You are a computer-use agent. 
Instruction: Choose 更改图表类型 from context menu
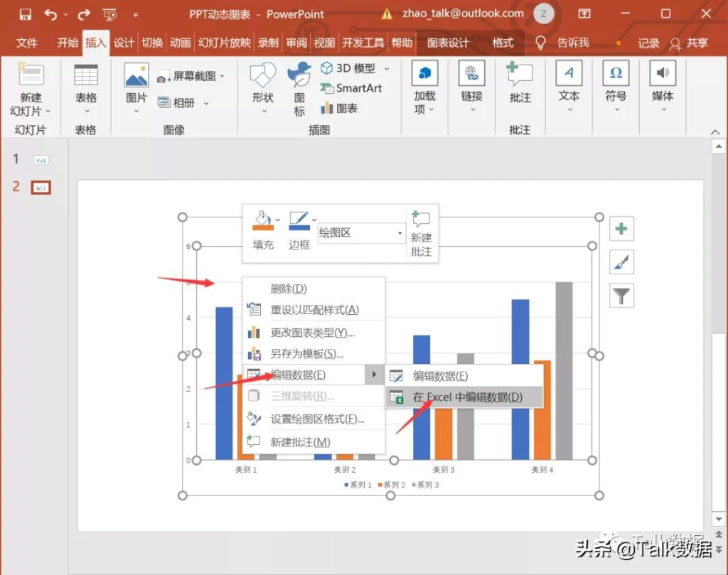click(312, 332)
